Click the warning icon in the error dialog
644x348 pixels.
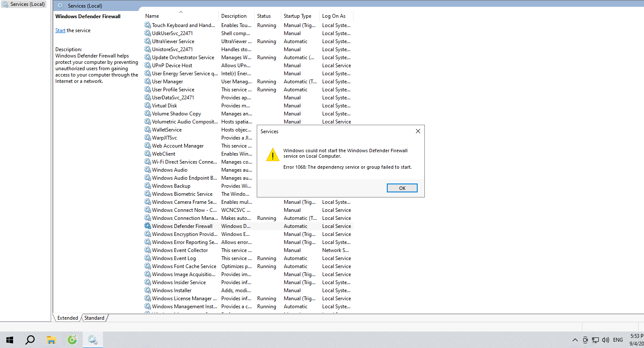point(273,155)
